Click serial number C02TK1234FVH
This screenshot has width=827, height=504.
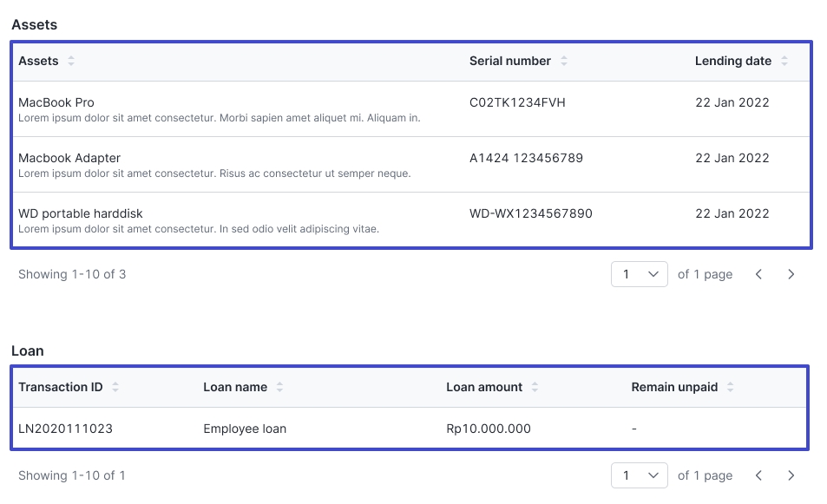pos(517,102)
